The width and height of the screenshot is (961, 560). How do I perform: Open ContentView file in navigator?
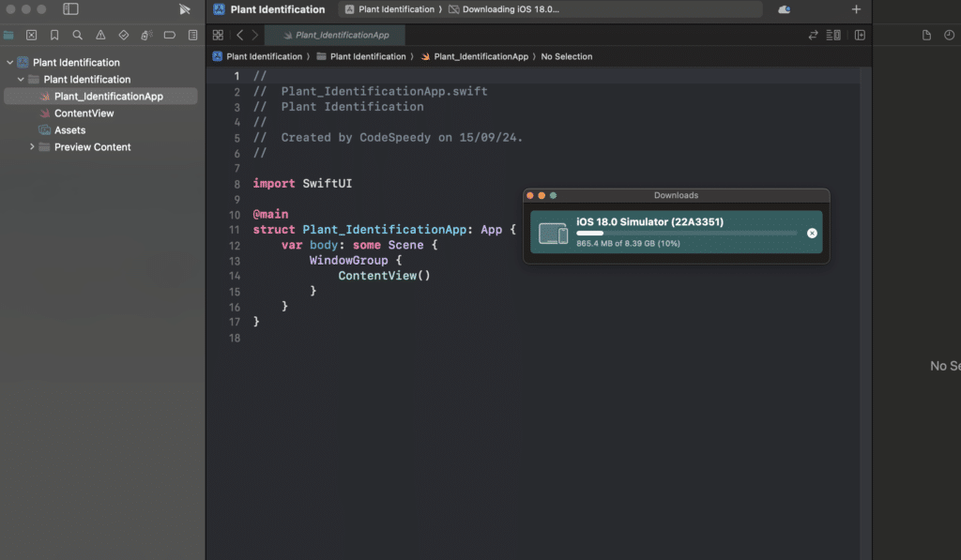[x=84, y=114]
